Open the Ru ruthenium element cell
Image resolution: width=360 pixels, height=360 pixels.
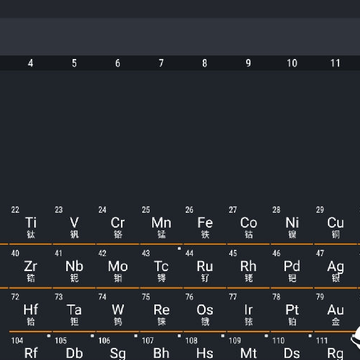(x=205, y=267)
